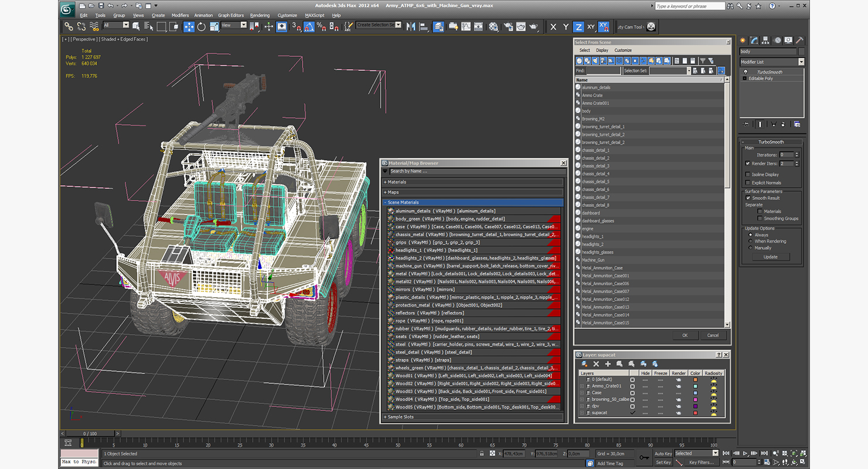
Task: Enable the Explicit Normals checkbox
Action: pos(747,182)
